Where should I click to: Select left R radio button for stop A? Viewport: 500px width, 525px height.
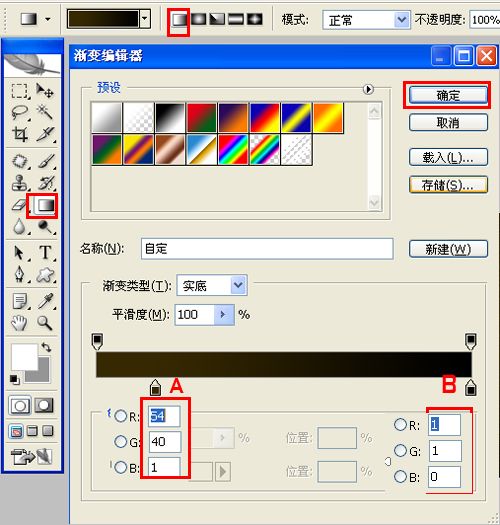[121, 416]
